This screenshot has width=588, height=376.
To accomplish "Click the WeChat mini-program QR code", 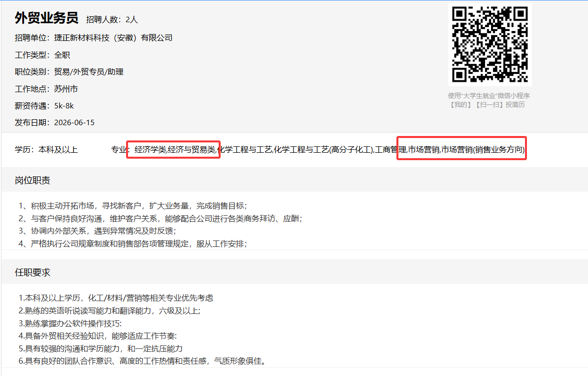I will click(490, 44).
